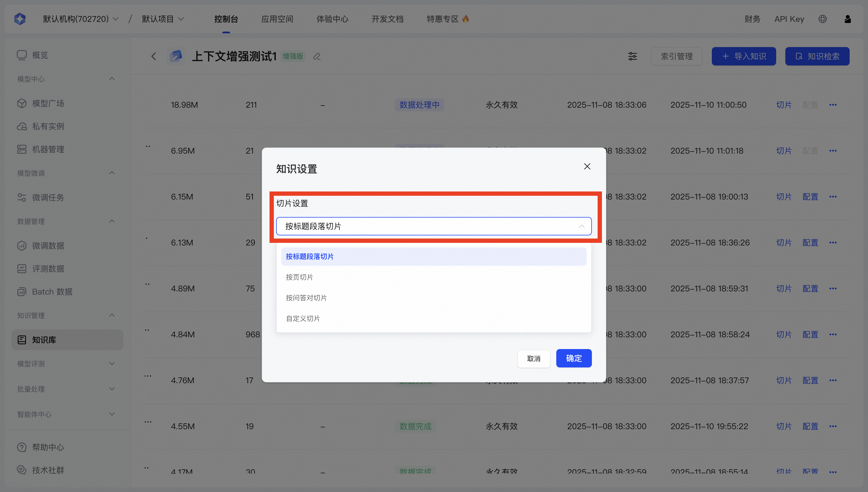Click the platform logo at top left
Image resolution: width=868 pixels, height=492 pixels.
[20, 19]
